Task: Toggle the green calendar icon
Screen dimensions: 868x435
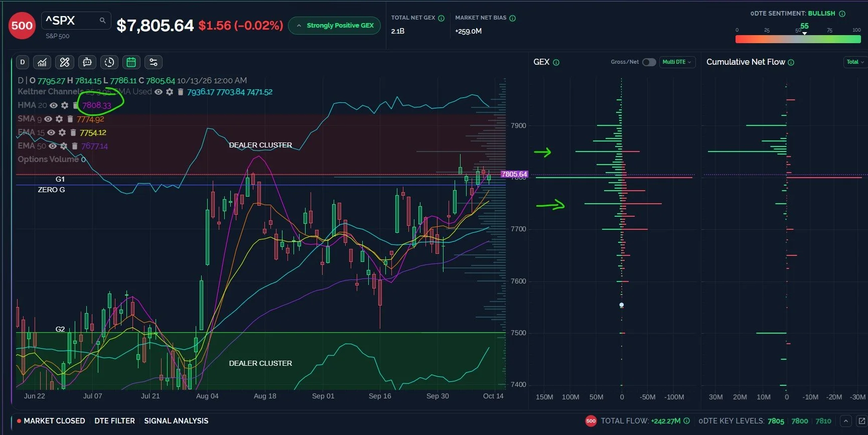Action: tap(131, 62)
